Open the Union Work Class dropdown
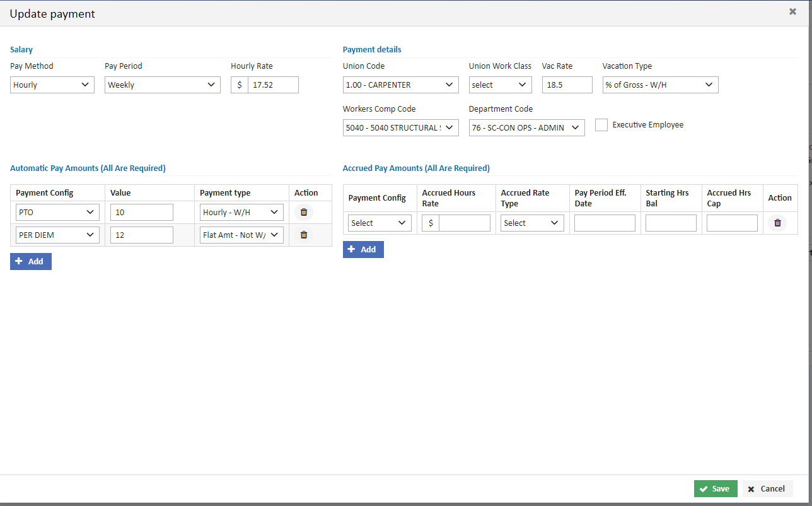The image size is (812, 506). click(x=501, y=85)
